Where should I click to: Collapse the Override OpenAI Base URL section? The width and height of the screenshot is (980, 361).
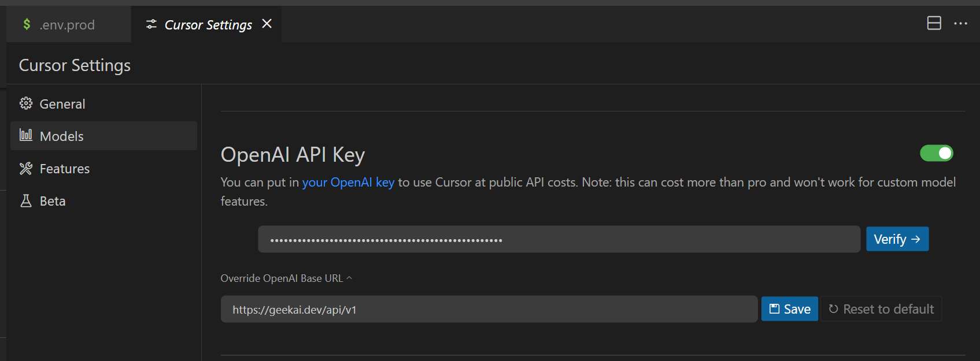286,278
